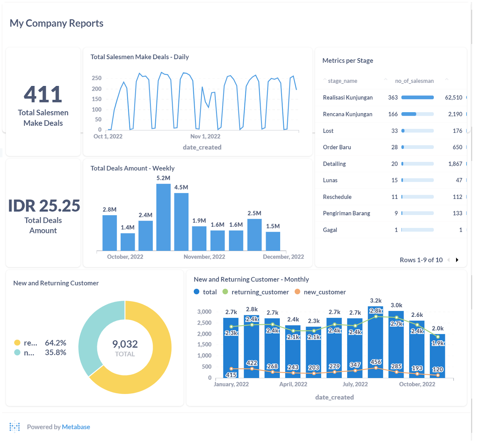
Task: Open the Total Salesmen Make Deals - Daily title
Action: pyautogui.click(x=139, y=57)
